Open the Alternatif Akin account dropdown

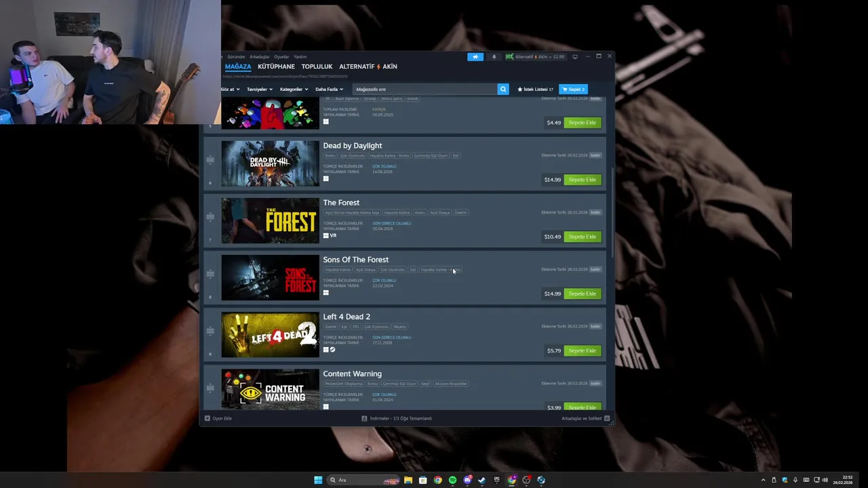click(x=535, y=57)
